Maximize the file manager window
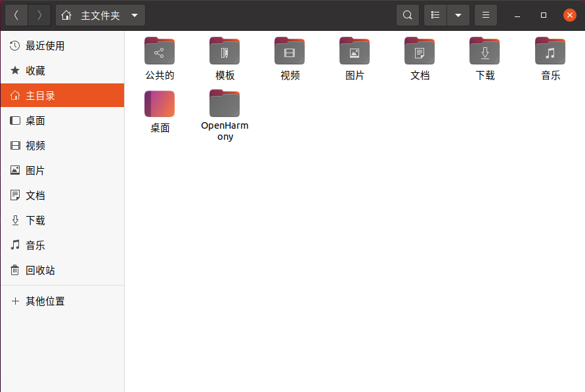The width and height of the screenshot is (585, 392). 543,15
